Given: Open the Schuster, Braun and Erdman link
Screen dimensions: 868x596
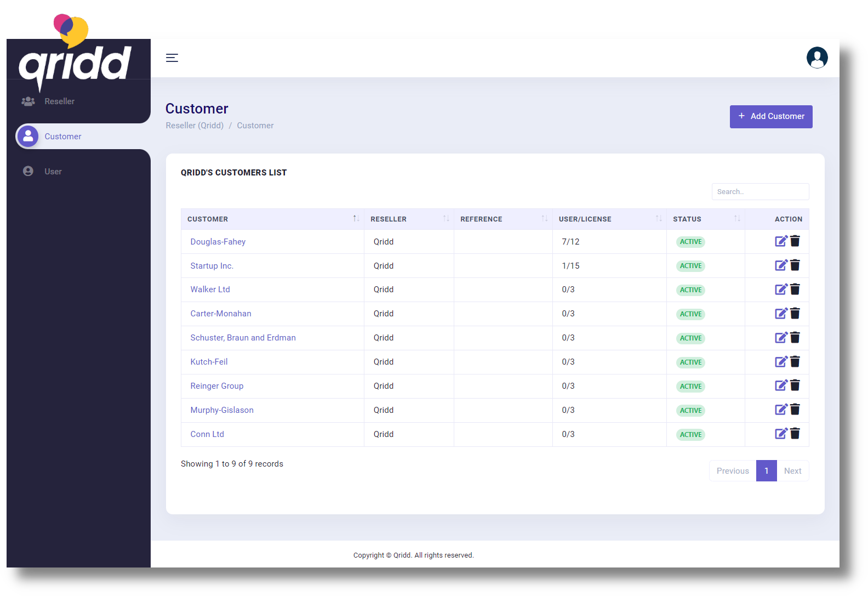Looking at the screenshot, I should pos(243,338).
